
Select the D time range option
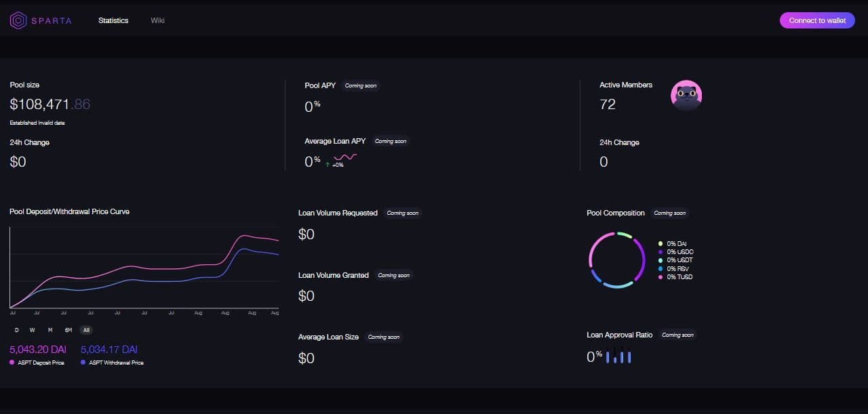[17, 330]
